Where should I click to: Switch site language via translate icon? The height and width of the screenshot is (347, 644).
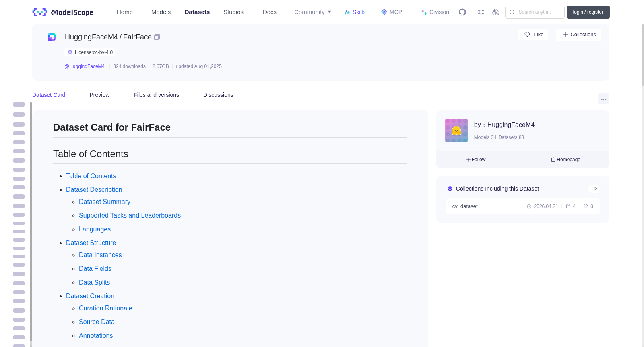495,12
